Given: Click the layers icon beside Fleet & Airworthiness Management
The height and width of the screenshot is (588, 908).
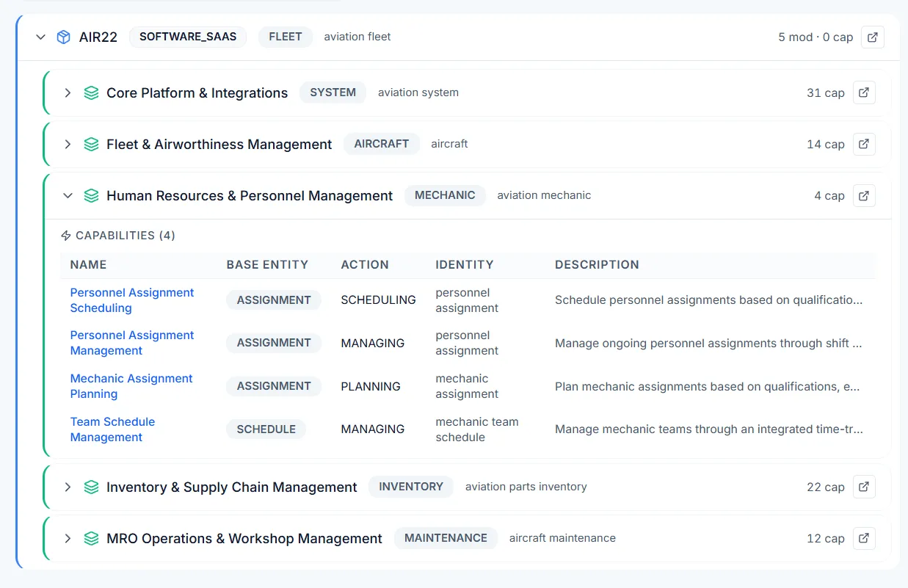Looking at the screenshot, I should (x=91, y=144).
